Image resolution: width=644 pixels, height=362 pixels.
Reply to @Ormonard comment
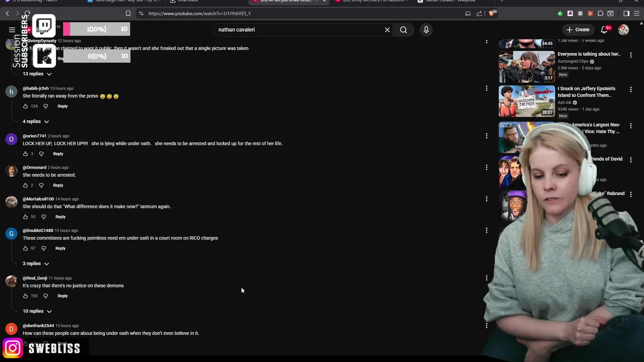pos(58,185)
